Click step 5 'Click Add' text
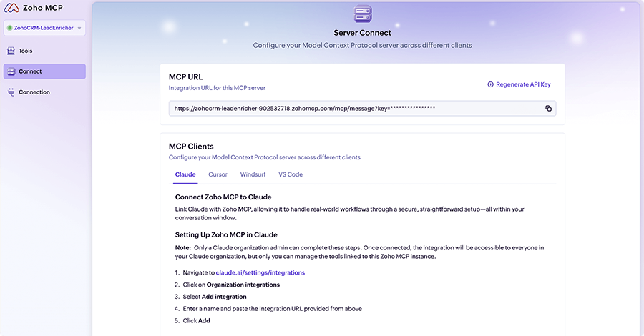 (x=196, y=321)
